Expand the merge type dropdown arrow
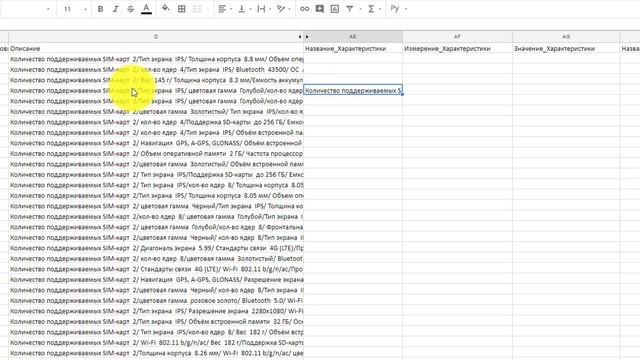 (x=208, y=9)
